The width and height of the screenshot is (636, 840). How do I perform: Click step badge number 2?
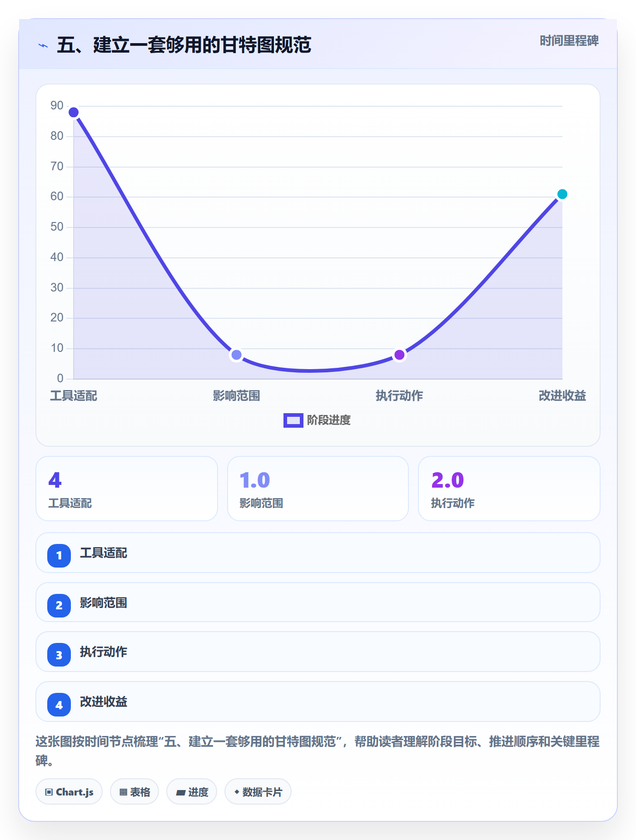tap(59, 605)
